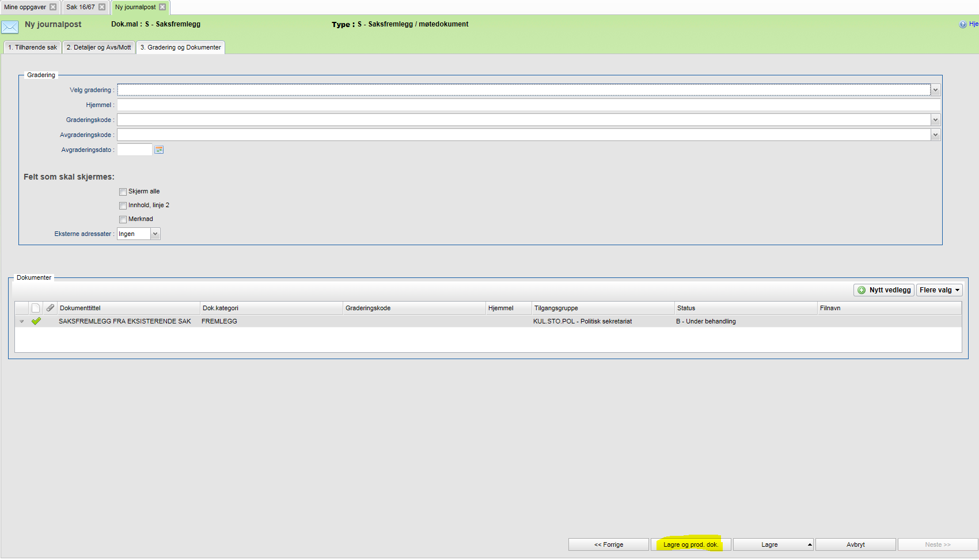
Task: Sort by the Hjemmel column header
Action: point(509,308)
